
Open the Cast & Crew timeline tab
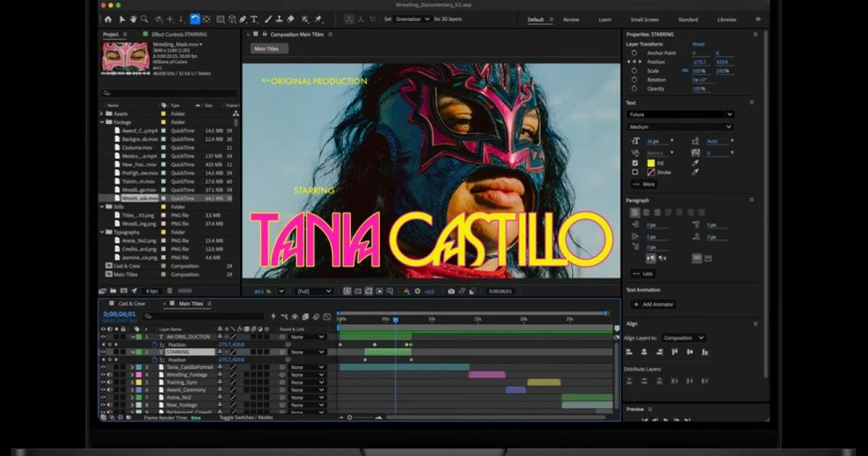click(x=132, y=304)
